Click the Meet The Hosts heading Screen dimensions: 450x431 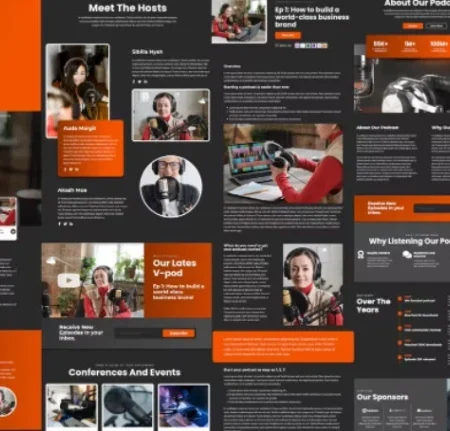(128, 8)
